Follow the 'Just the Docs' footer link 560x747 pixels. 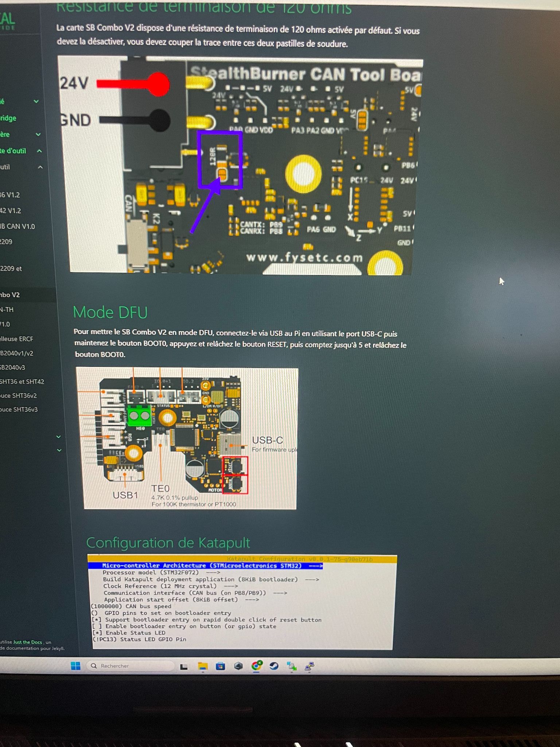pyautogui.click(x=28, y=642)
